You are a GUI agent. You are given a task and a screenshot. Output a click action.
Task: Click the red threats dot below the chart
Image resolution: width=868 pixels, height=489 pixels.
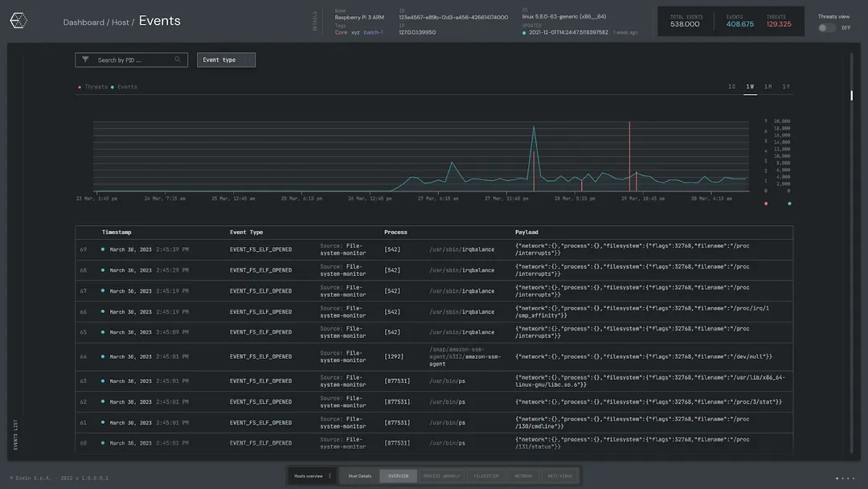[768, 203]
